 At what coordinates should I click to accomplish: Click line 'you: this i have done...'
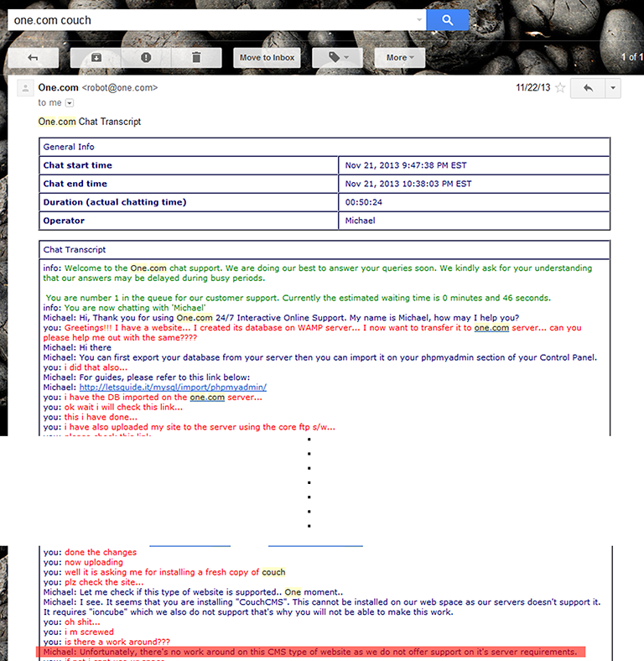91,417
